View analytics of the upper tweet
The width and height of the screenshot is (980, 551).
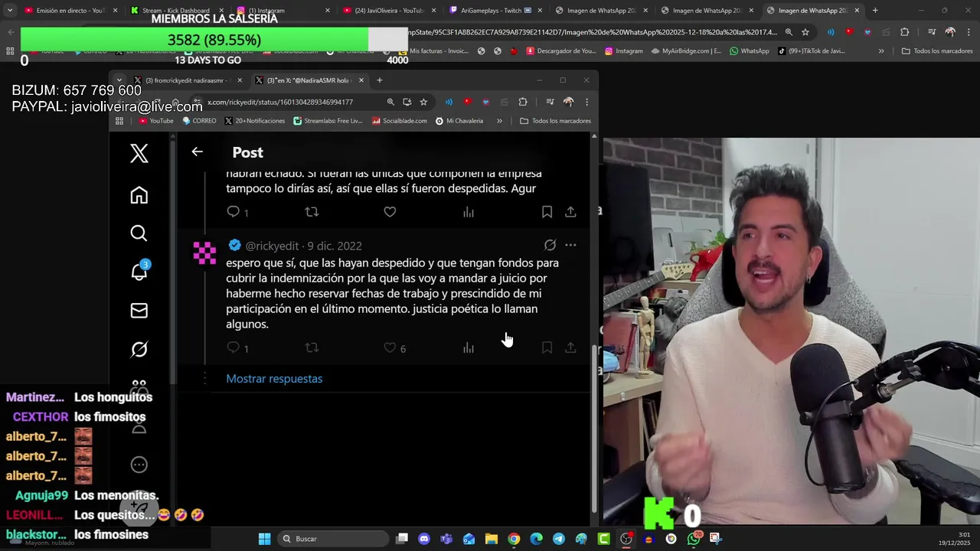tap(469, 211)
